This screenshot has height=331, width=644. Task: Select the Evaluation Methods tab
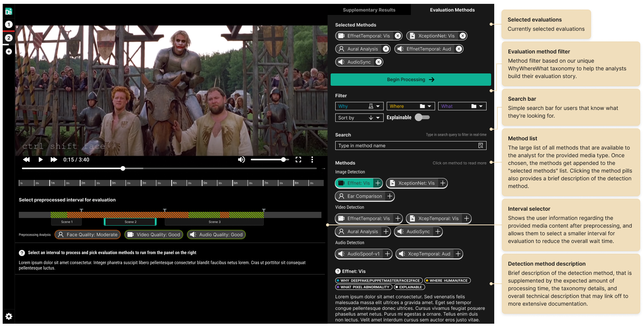[452, 10]
